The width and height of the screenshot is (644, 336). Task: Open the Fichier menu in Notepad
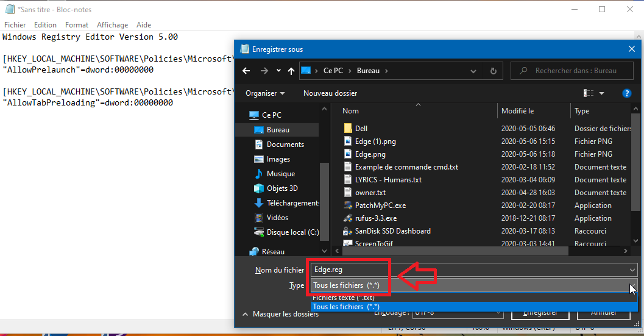pyautogui.click(x=15, y=25)
